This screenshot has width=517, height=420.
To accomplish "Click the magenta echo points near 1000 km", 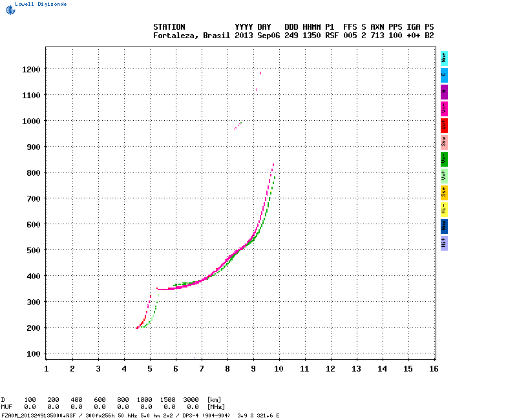I will point(238,125).
